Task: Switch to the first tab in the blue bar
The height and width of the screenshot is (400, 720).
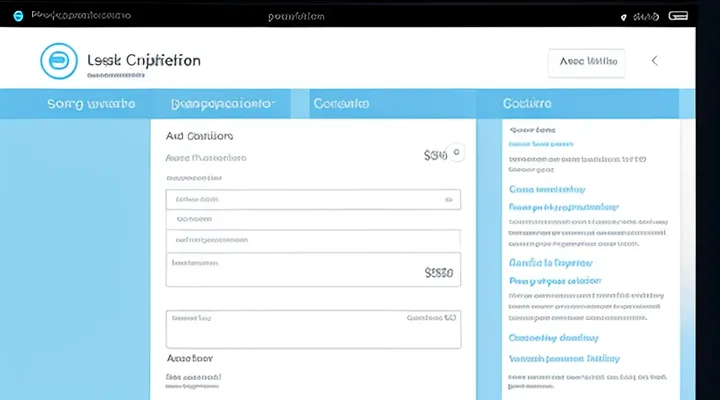Action: click(90, 103)
